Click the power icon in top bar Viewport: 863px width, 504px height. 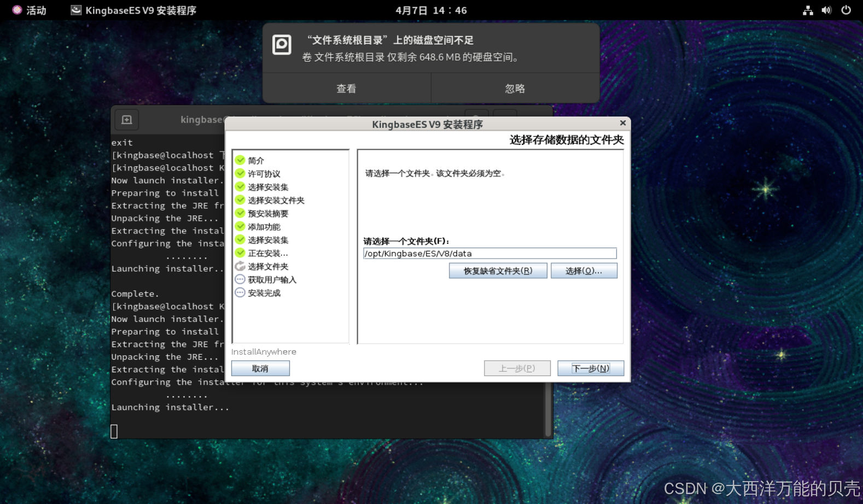pos(846,10)
